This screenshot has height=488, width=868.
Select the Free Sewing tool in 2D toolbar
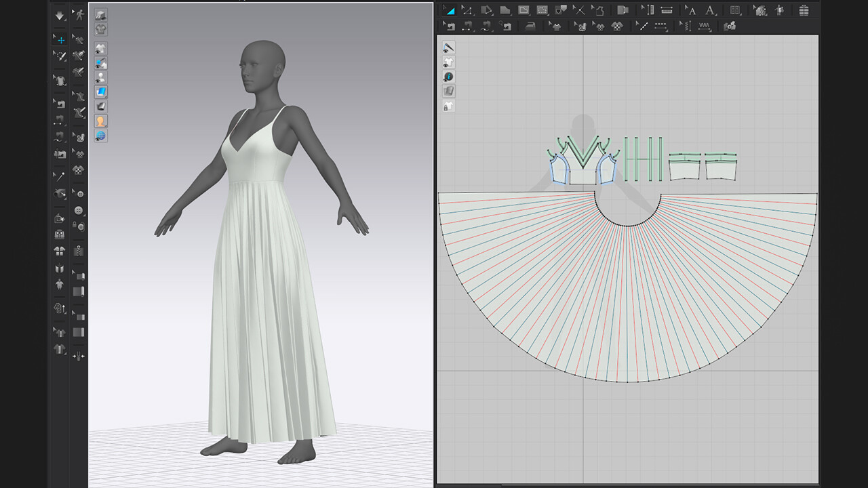click(x=486, y=26)
